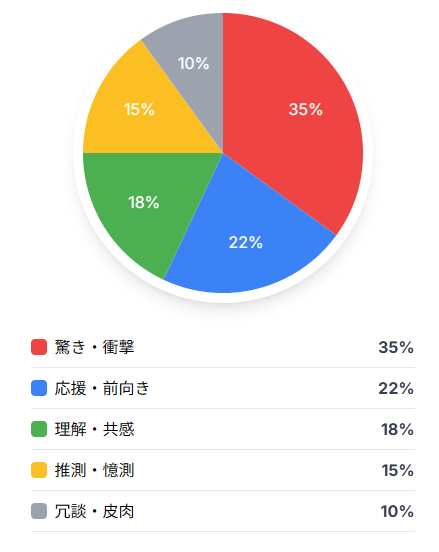This screenshot has width=439, height=552.
Task: Click the 35% value in legend list
Action: point(396,347)
